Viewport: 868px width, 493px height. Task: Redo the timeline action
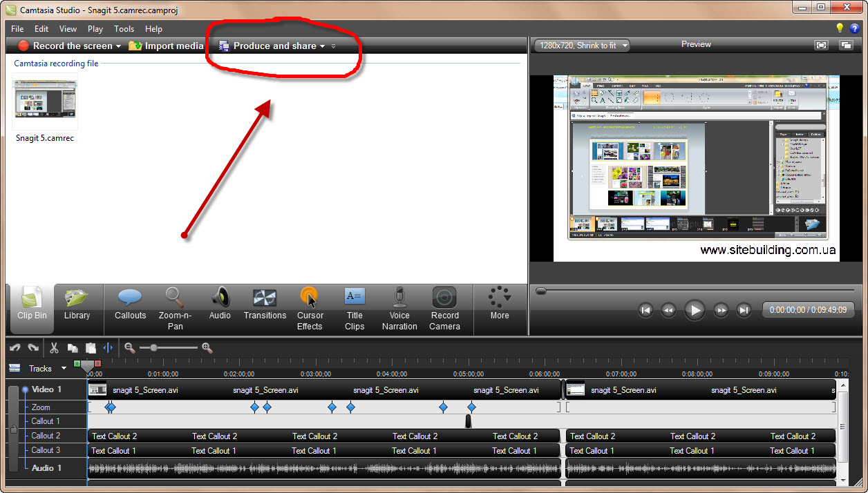point(32,348)
